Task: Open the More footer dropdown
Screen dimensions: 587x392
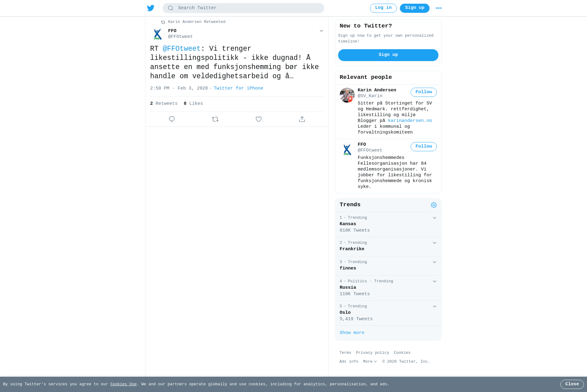Action: click(x=370, y=361)
